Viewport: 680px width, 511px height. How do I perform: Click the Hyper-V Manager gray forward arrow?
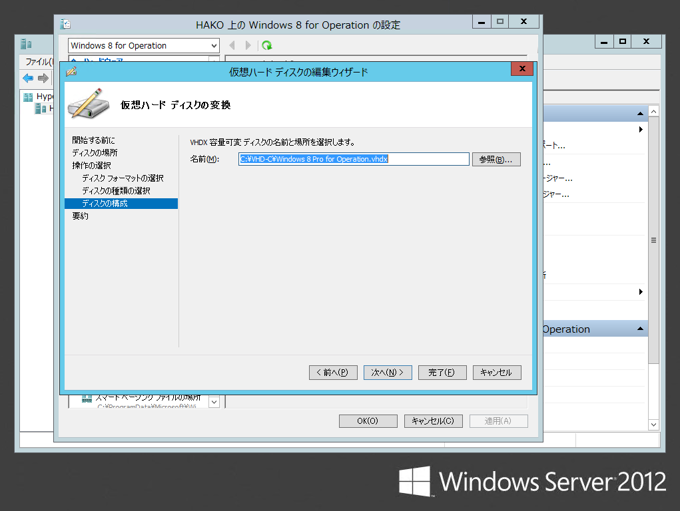coord(43,78)
